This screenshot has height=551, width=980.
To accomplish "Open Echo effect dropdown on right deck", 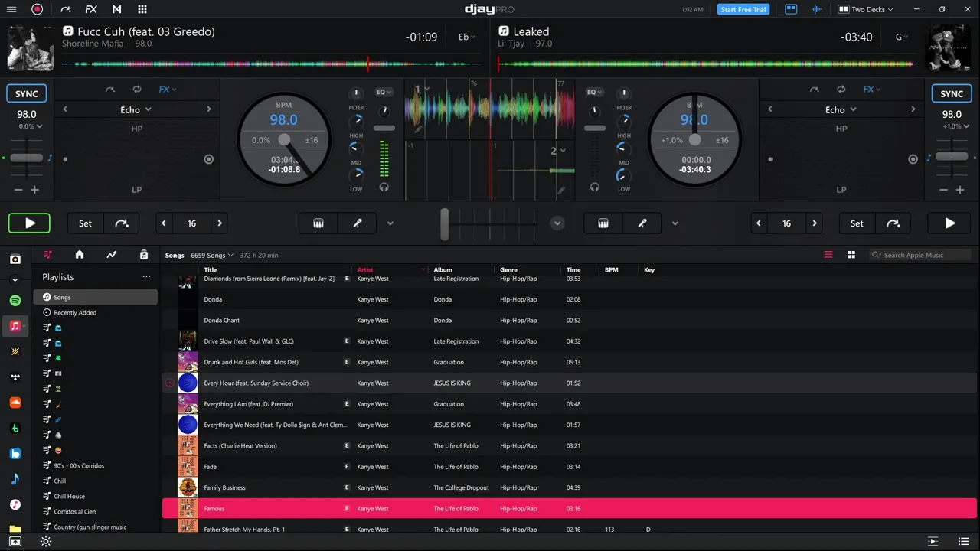I will click(840, 109).
